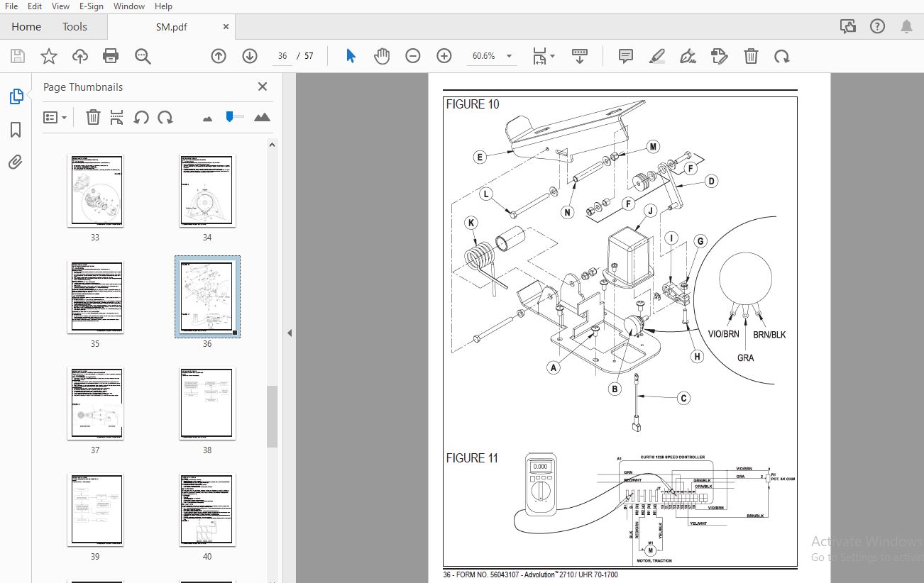Collapse the navigation pane arrow
This screenshot has width=924, height=583.
[290, 333]
